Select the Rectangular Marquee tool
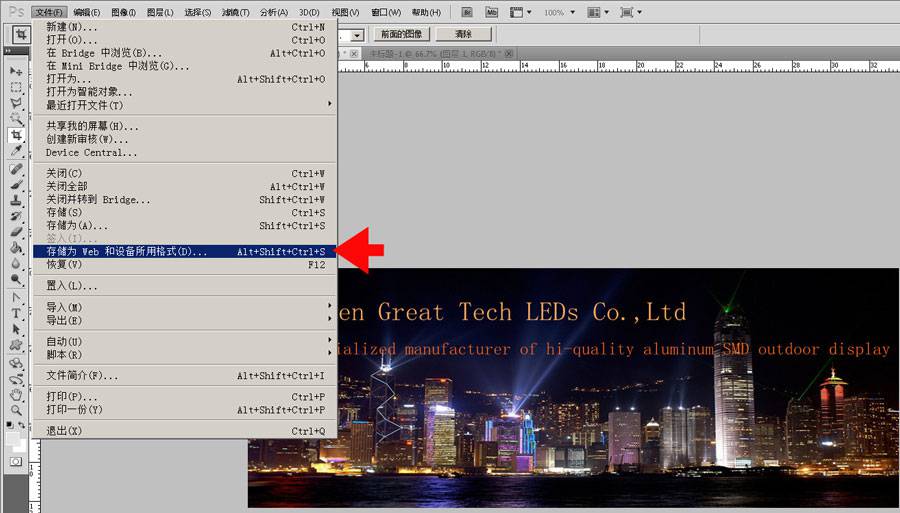900x513 pixels. [x=16, y=88]
